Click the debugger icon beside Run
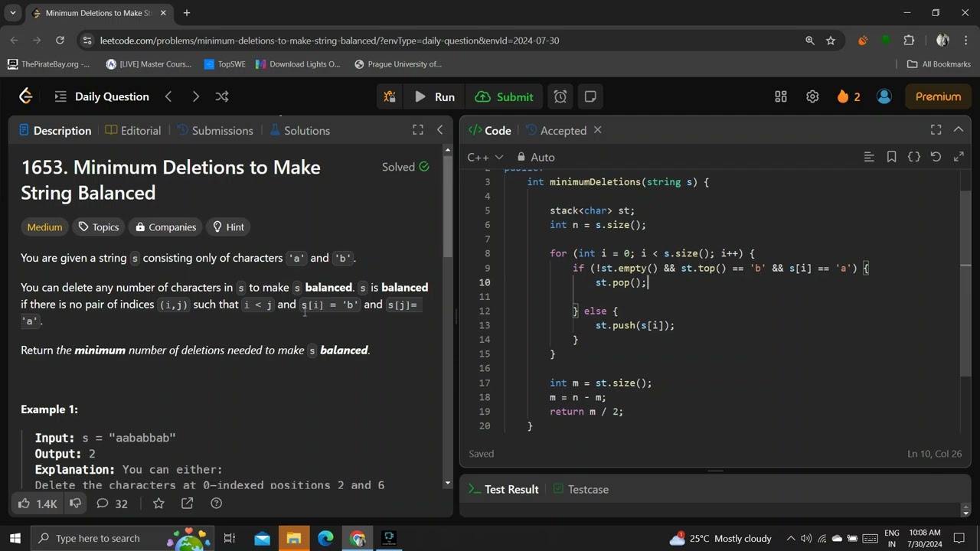980x551 pixels. [x=390, y=96]
